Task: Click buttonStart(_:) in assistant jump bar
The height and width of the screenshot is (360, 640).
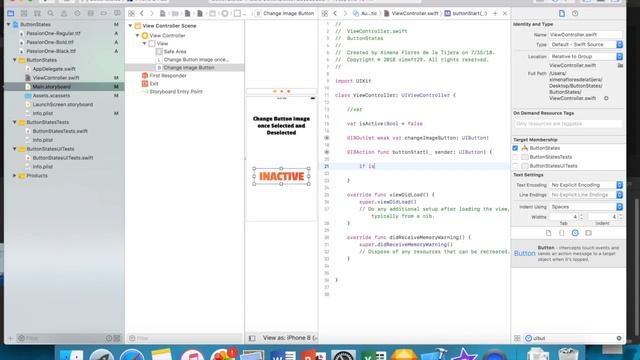Action: pos(469,13)
